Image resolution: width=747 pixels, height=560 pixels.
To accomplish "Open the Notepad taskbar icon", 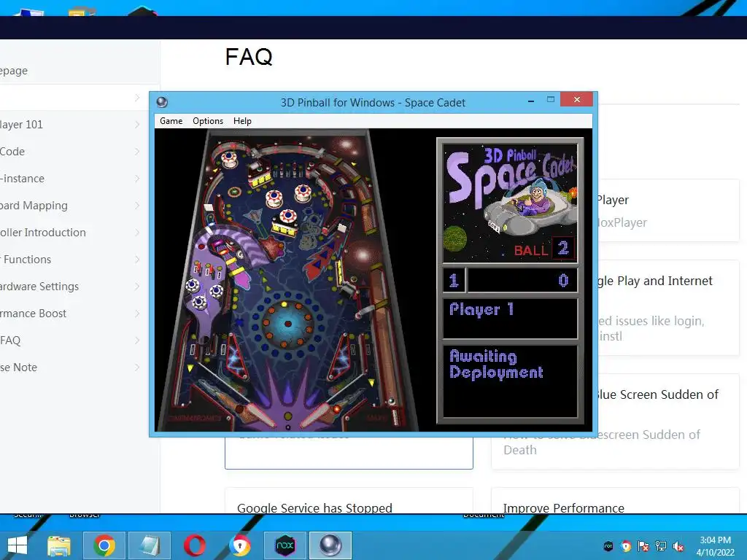I will pos(150,545).
